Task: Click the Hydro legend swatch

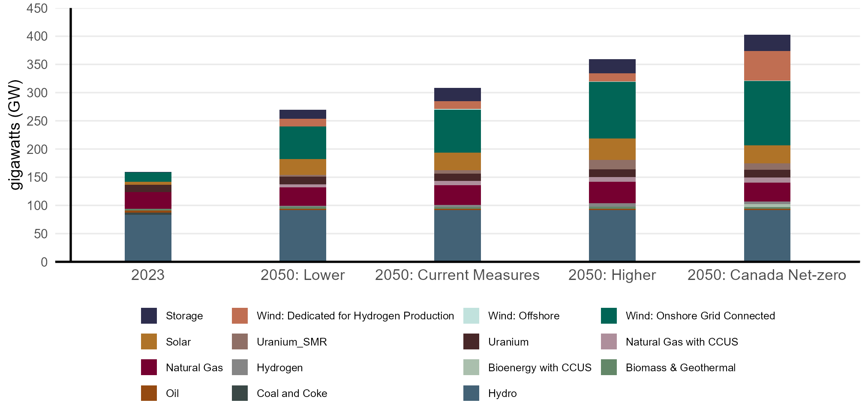Action: coord(471,393)
